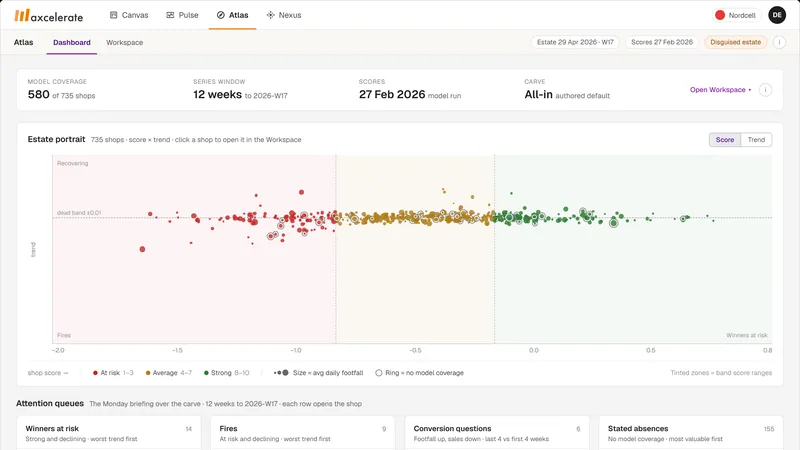Click the Strong 8–10 legend entry
The height and width of the screenshot is (450, 800).
[227, 373]
